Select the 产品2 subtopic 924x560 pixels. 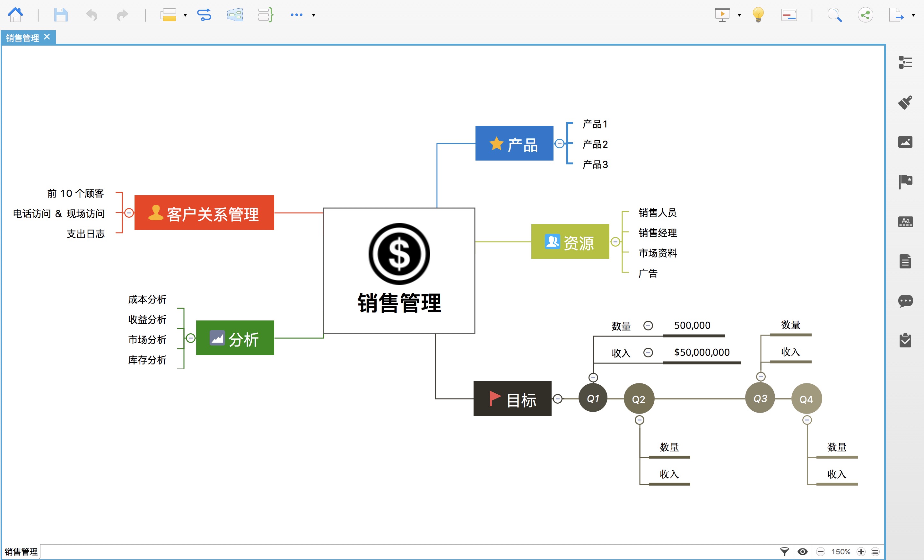pos(595,144)
